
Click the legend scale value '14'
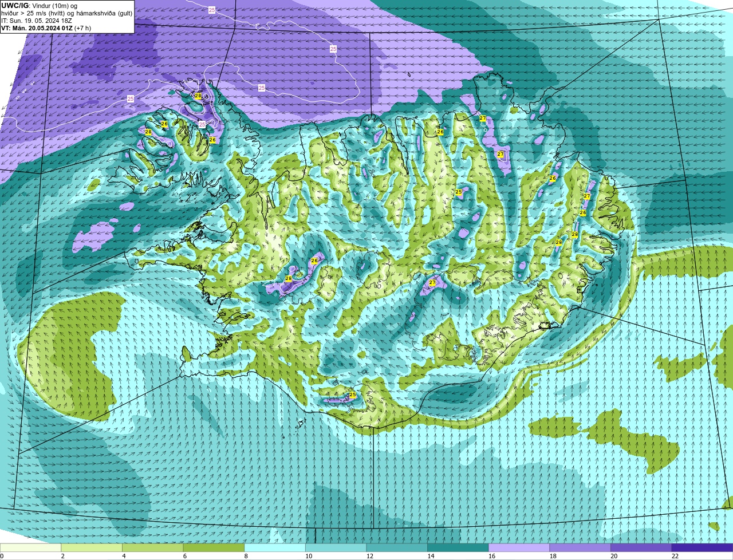[431, 556]
